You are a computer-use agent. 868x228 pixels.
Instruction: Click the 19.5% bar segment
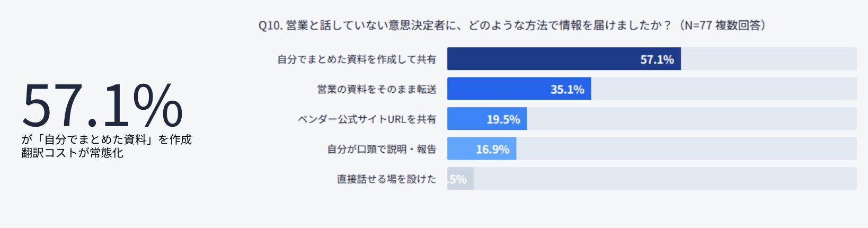pos(487,119)
